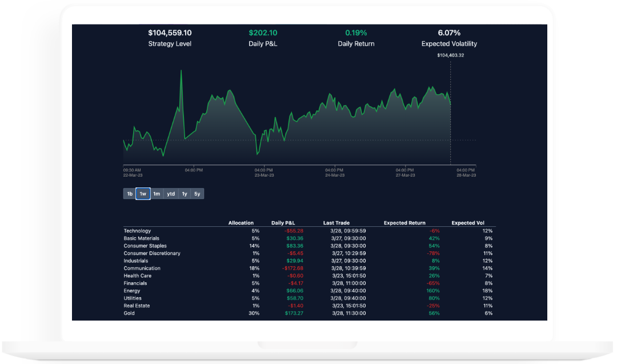617x364 pixels.
Task: Select the 1y time range button
Action: (x=184, y=194)
